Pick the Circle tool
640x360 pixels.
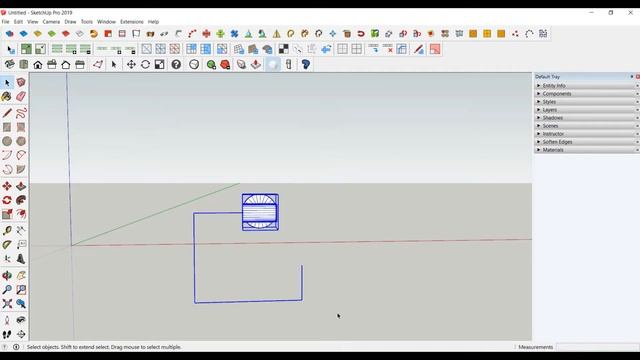pyautogui.click(x=7, y=141)
